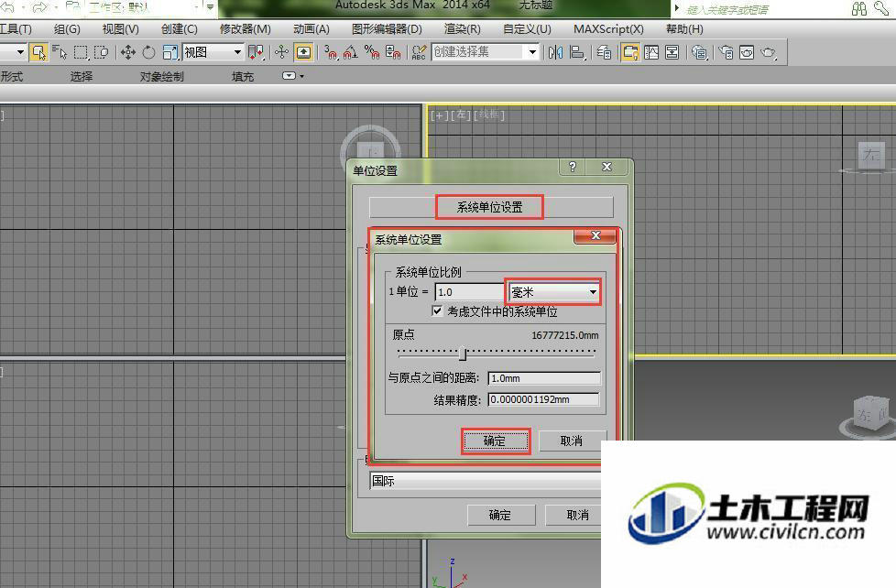Activate the Select and Move tool
Image resolution: width=896 pixels, height=588 pixels.
click(128, 52)
